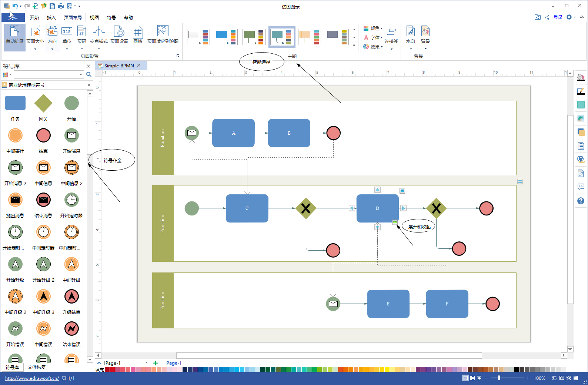Collapse the ribbon with the chevron
Image resolution: width=588 pixels, height=385 pixels.
pyautogui.click(x=582, y=17)
